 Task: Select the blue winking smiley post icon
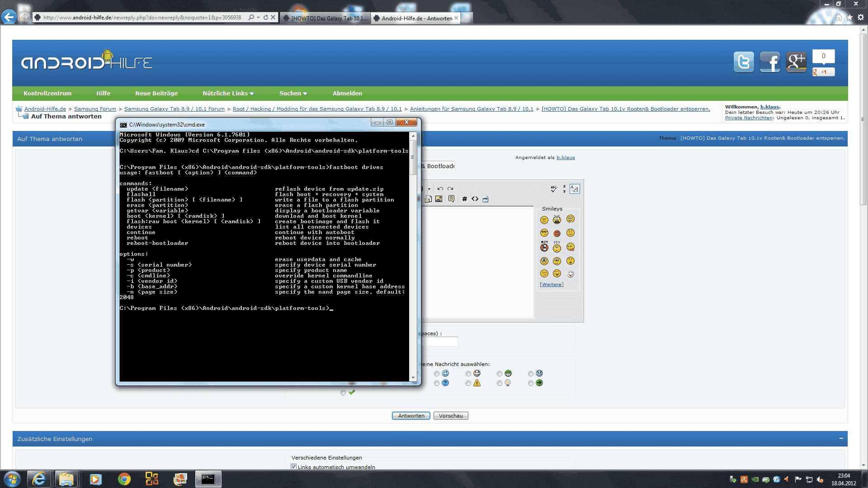[x=437, y=374]
